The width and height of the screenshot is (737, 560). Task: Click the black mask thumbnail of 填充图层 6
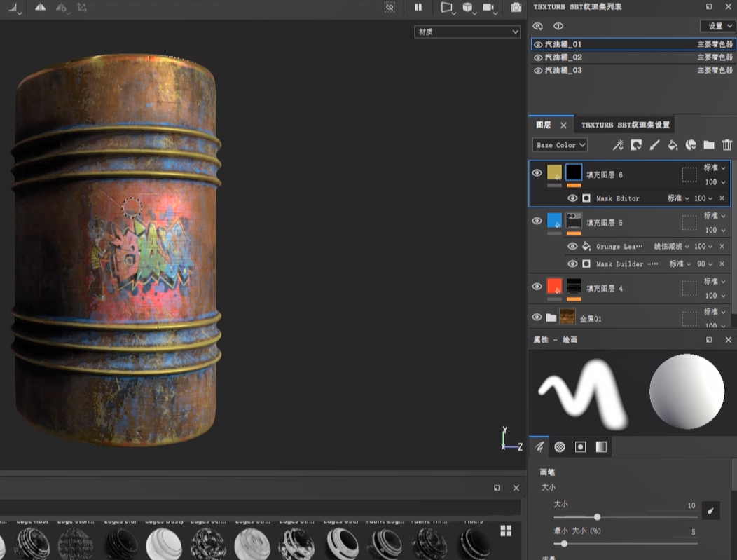click(574, 172)
